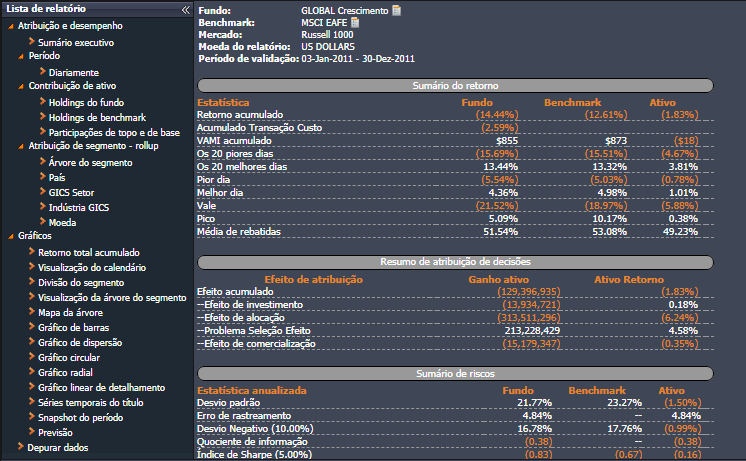Open the Diariamente report
The width and height of the screenshot is (746, 461).
point(73,72)
